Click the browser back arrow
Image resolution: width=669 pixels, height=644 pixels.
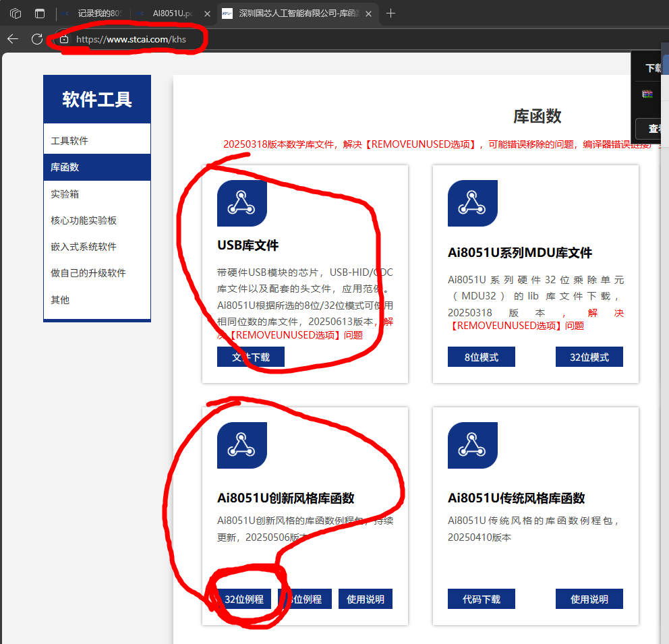click(13, 39)
